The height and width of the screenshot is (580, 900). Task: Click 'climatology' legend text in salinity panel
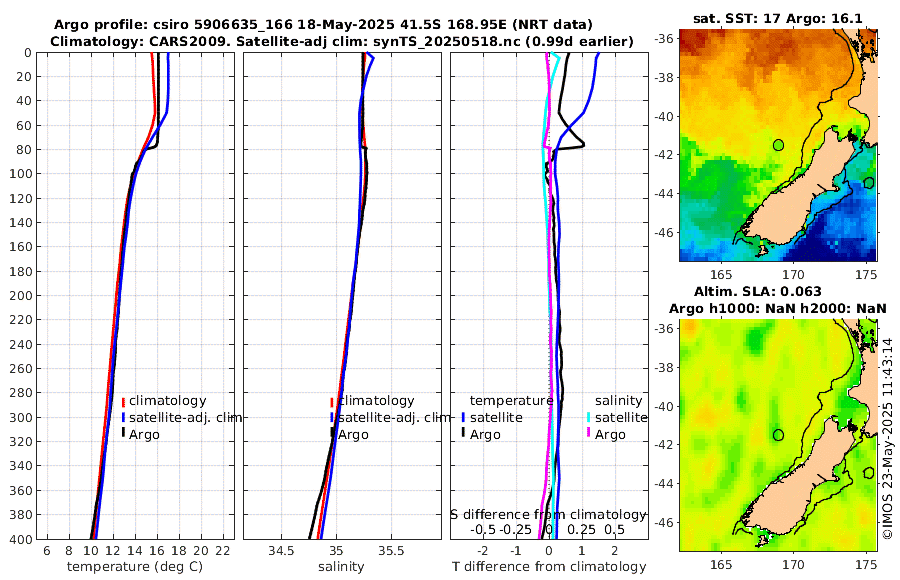[x=376, y=401]
